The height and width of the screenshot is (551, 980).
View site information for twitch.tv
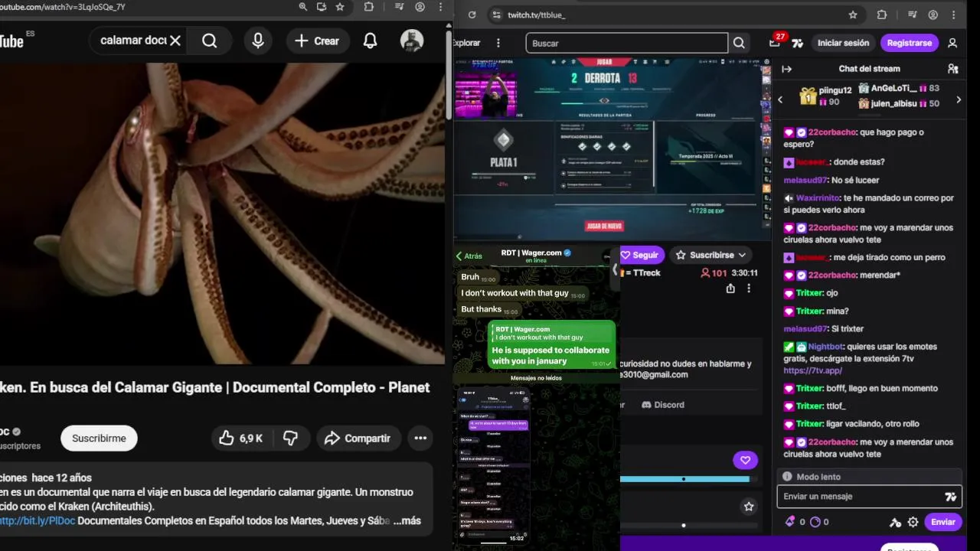click(496, 15)
